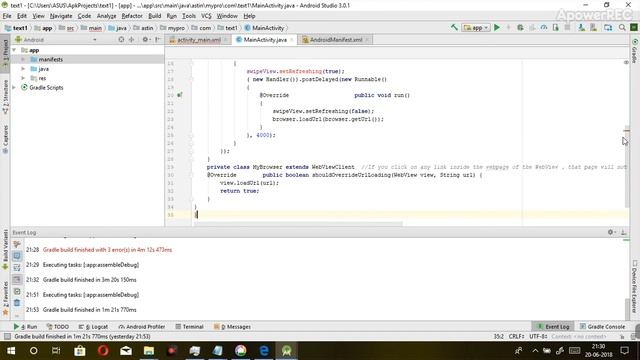Click scroll from source target icon in Project panel
This screenshot has width=640, height=360.
click(x=121, y=40)
